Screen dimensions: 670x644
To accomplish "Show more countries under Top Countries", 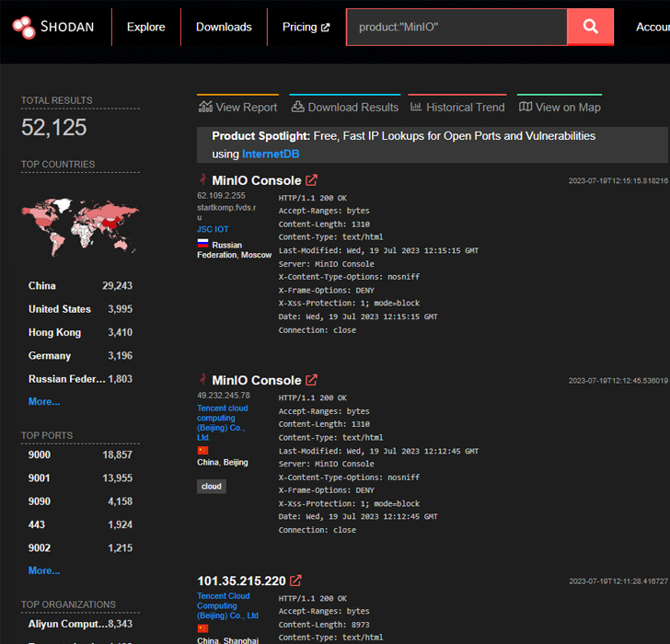I will [44, 401].
